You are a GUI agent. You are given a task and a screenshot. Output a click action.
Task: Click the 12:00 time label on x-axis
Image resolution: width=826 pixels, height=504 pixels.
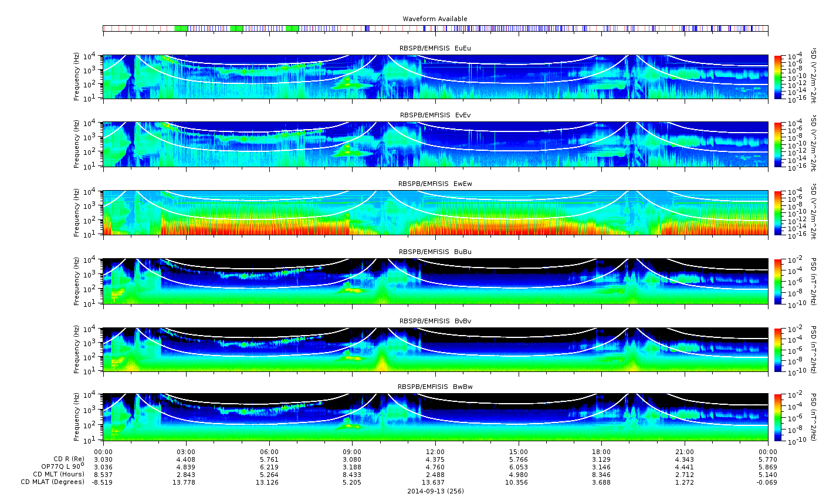(435, 451)
